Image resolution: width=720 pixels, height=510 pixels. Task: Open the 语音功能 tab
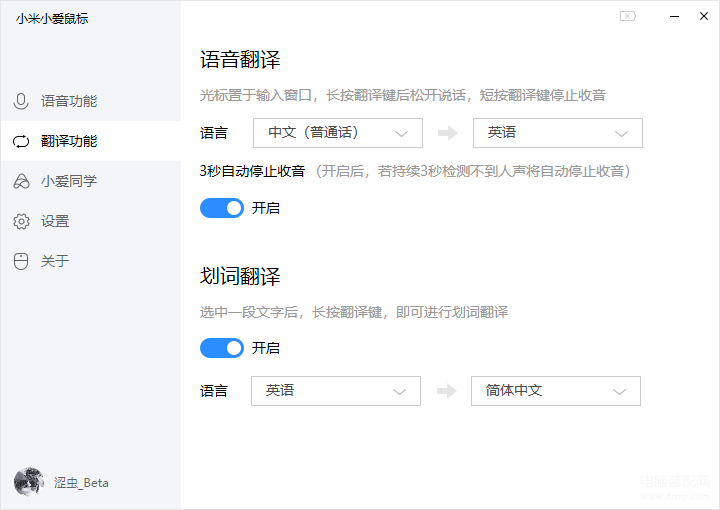[x=91, y=101]
